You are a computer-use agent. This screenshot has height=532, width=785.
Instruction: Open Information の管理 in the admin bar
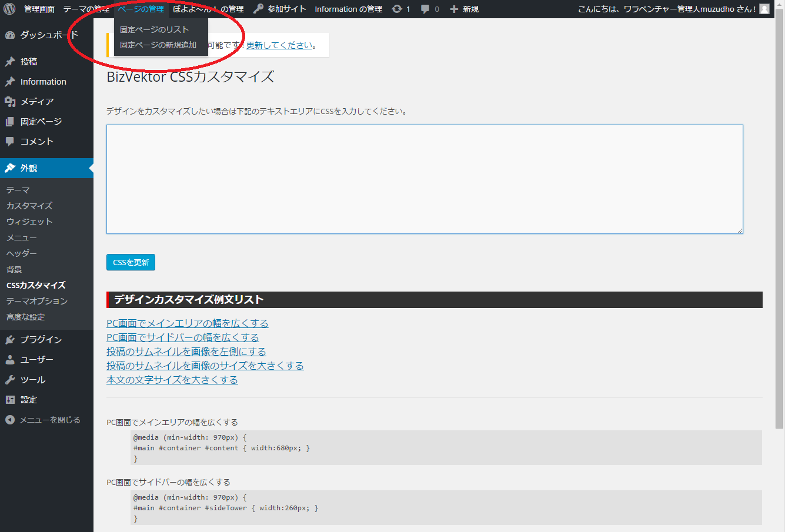348,9
